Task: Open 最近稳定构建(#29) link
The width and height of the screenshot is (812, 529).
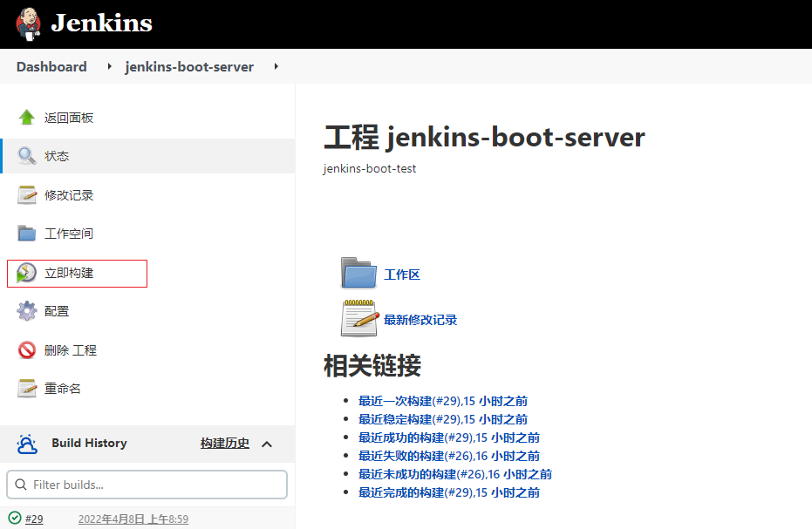Action: [x=443, y=419]
